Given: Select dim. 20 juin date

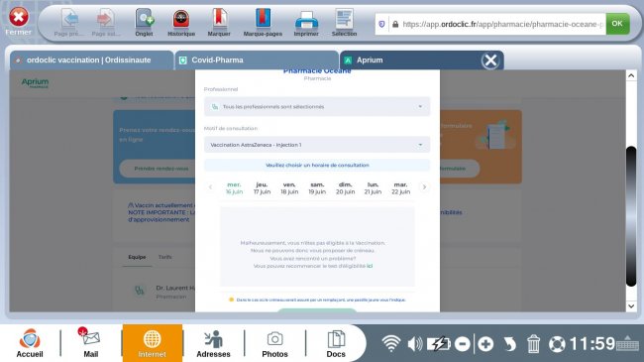Looking at the screenshot, I should (x=345, y=188).
